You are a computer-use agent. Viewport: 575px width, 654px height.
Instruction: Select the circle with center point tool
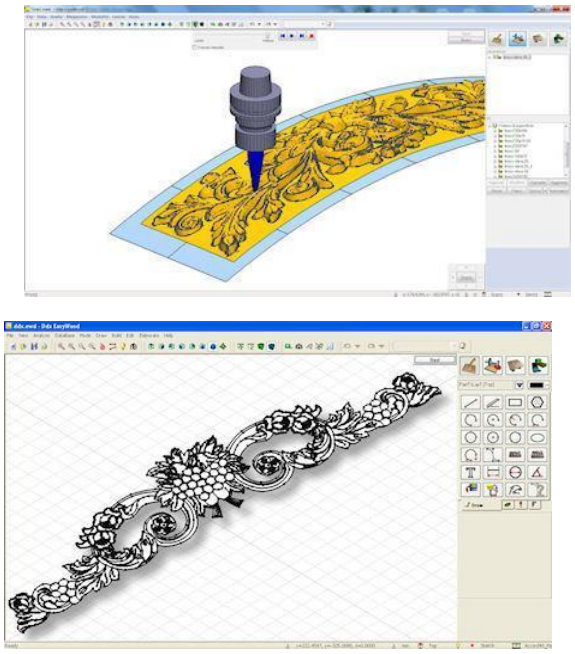[x=493, y=438]
